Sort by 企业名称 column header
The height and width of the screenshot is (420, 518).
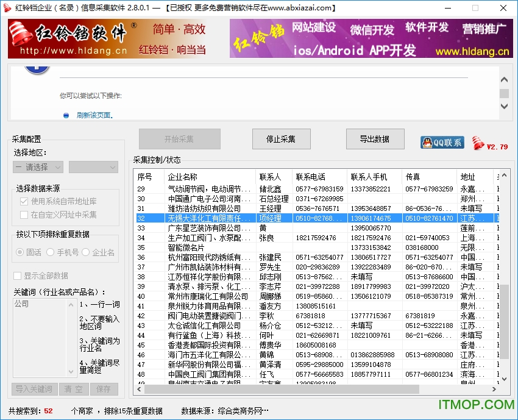tap(210, 177)
